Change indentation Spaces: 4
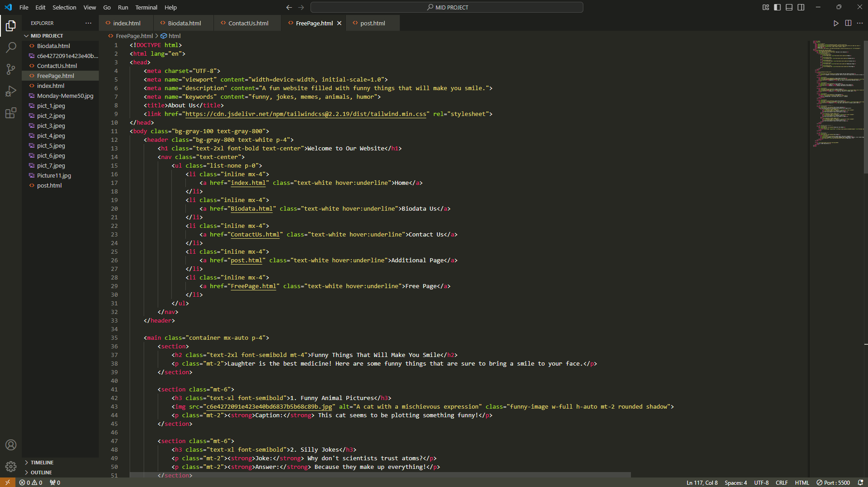 [x=735, y=482]
